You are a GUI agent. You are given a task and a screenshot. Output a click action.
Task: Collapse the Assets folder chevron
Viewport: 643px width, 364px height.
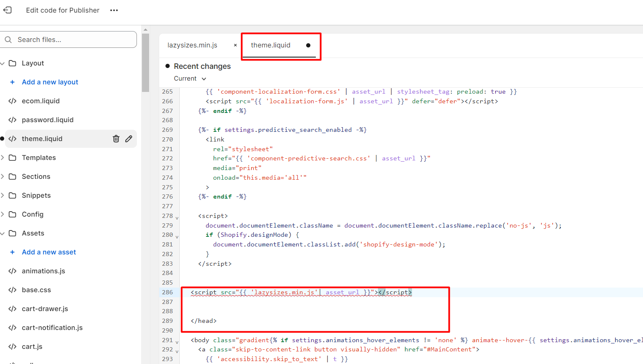pos(3,233)
